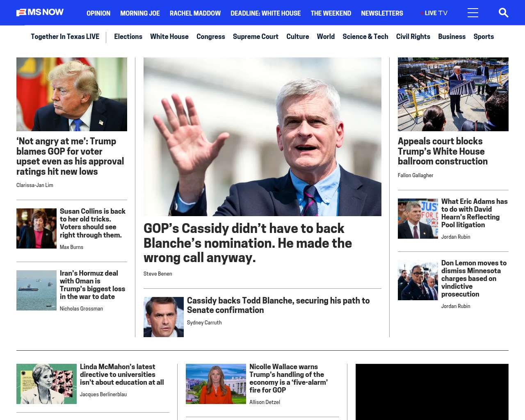Open Business topic
This screenshot has height=420, width=525.
pos(452,37)
